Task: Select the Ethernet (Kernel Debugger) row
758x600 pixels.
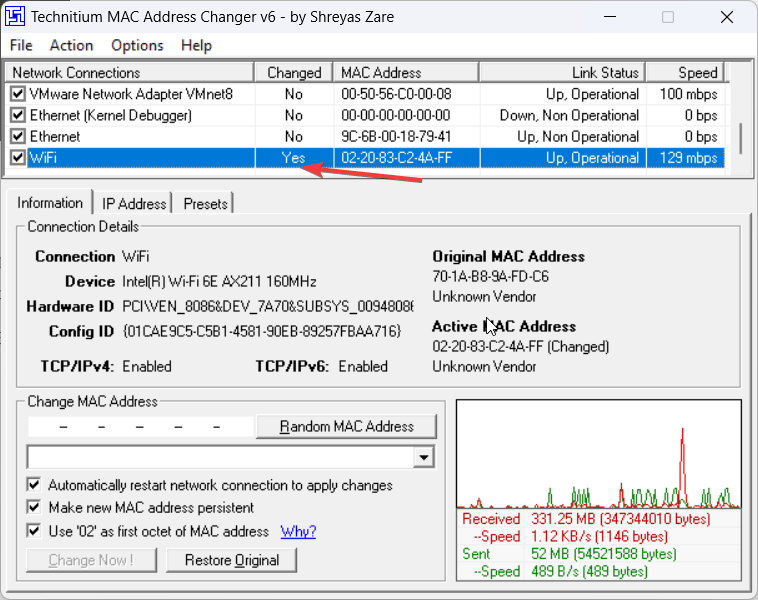Action: pyautogui.click(x=367, y=115)
